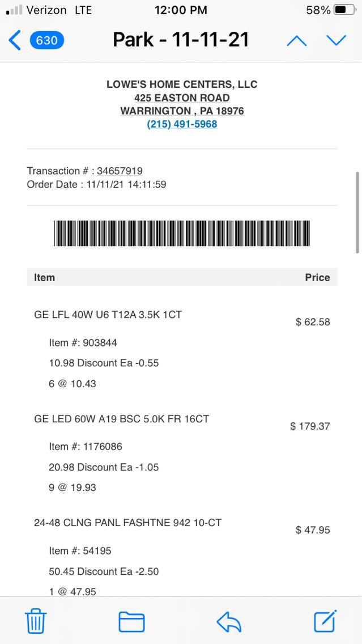Reply to email with arrow icon
Image resolution: width=362 pixels, height=644 pixels.
click(x=229, y=622)
